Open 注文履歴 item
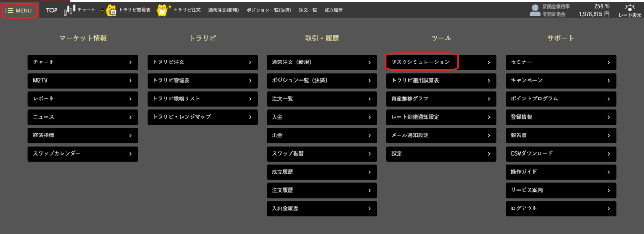This screenshot has height=234, width=644. coord(322,190)
